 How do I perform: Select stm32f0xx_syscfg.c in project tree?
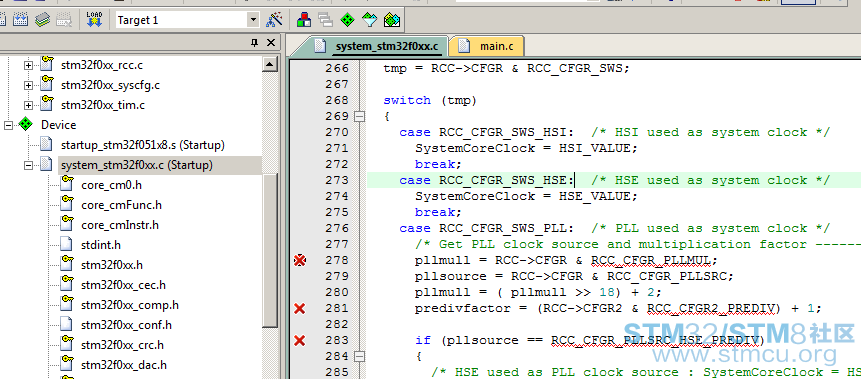click(x=110, y=85)
